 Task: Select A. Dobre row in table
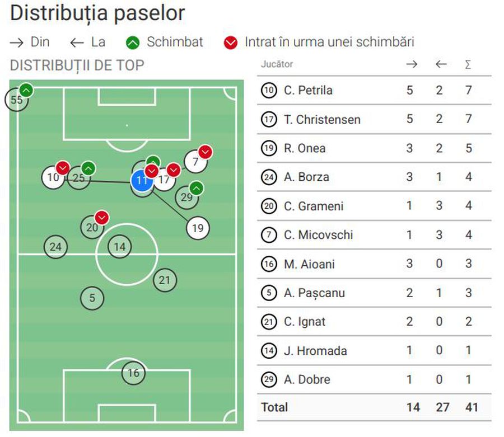[x=374, y=380]
